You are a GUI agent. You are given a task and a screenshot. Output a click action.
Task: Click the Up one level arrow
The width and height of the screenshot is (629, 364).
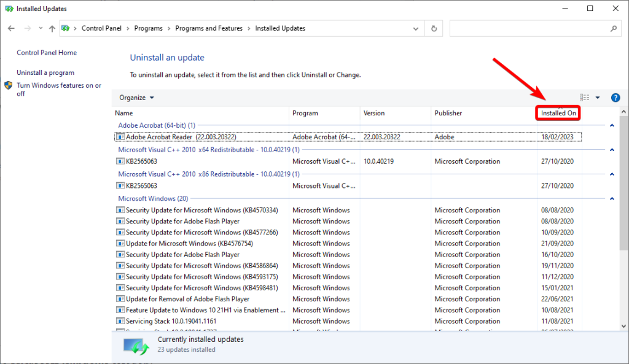[x=52, y=29]
